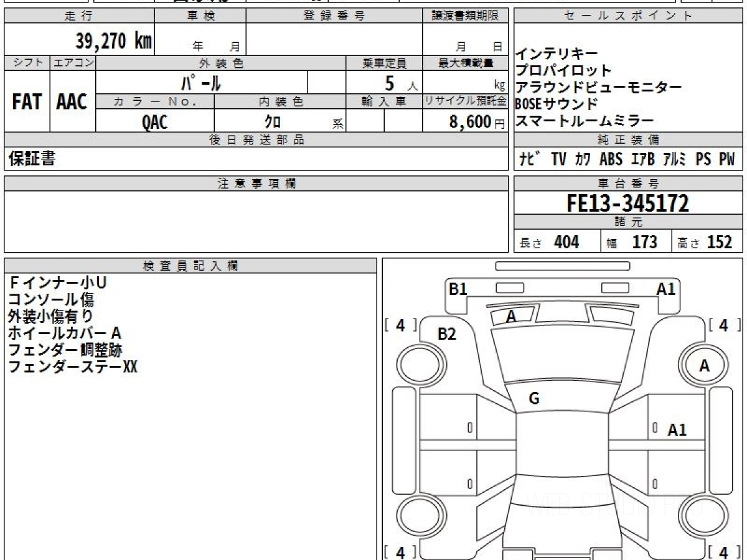This screenshot has width=747, height=560.
Task: Select the PS equipment item
Action: [703, 159]
